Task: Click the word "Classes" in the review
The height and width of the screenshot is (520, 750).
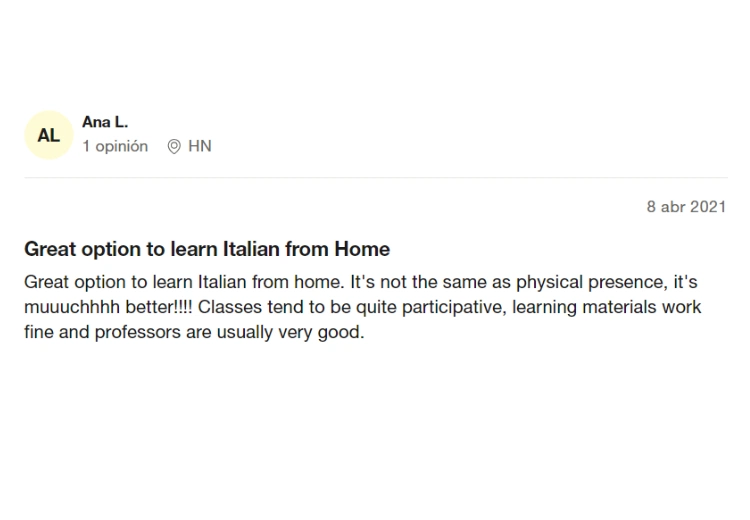Action: pos(228,307)
